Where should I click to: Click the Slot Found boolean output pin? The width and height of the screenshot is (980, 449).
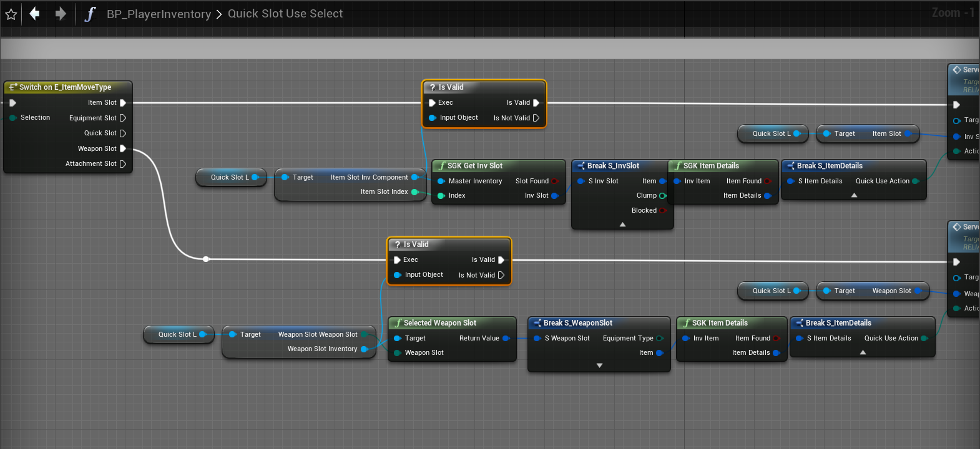(x=554, y=181)
